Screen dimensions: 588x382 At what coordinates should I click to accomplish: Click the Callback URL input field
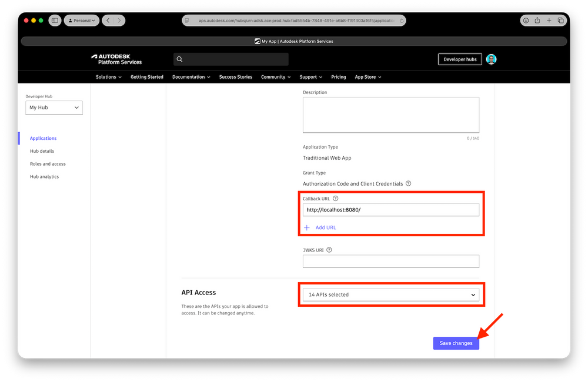391,210
